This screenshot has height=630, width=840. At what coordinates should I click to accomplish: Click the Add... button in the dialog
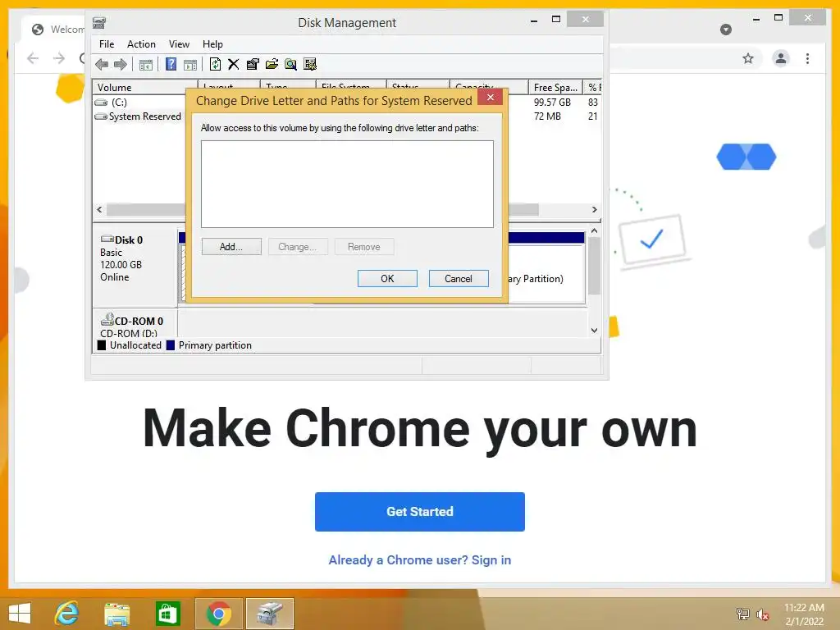(x=231, y=246)
